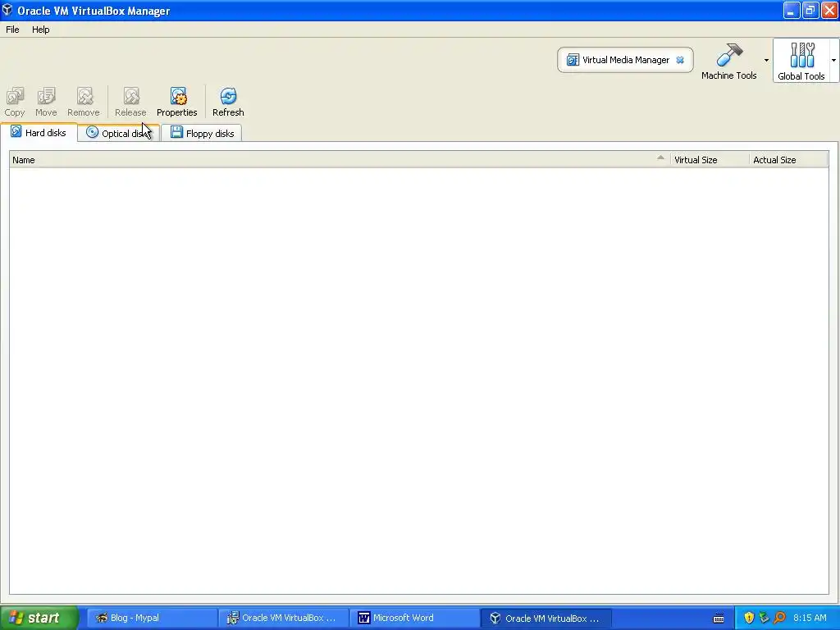
Task: Sort by the Actual Size column header
Action: [788, 160]
